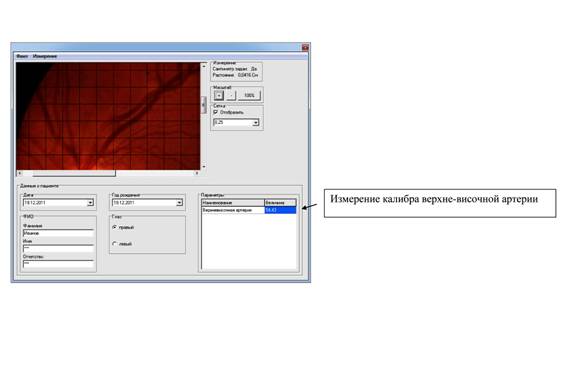Zoom out with the minus scale button

pyautogui.click(x=231, y=95)
